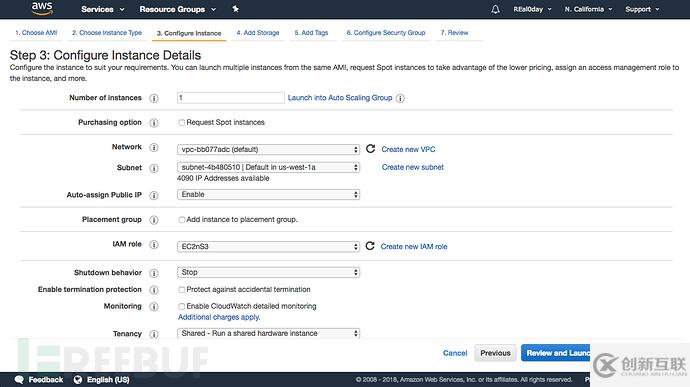Click English (US) language selector
Screen dimensions: 690x387
[108, 380]
